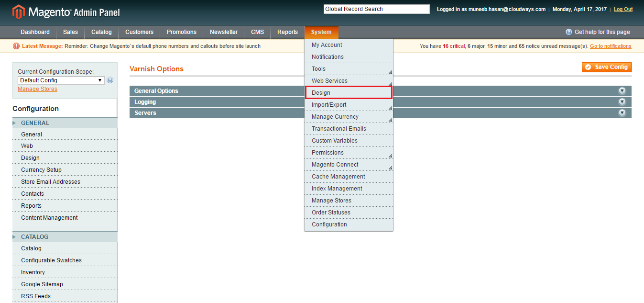Open the Manage Currency submenu

click(349, 117)
